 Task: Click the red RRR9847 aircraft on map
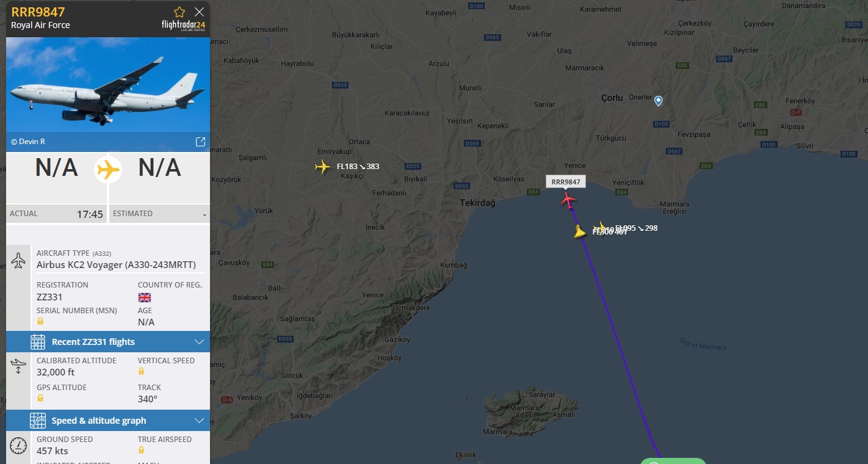[x=568, y=200]
